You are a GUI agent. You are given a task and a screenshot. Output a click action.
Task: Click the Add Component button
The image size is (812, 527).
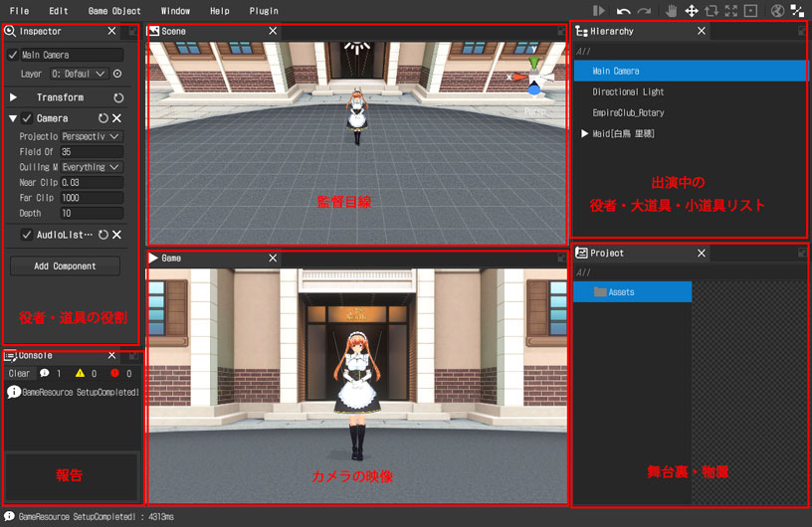click(x=65, y=266)
